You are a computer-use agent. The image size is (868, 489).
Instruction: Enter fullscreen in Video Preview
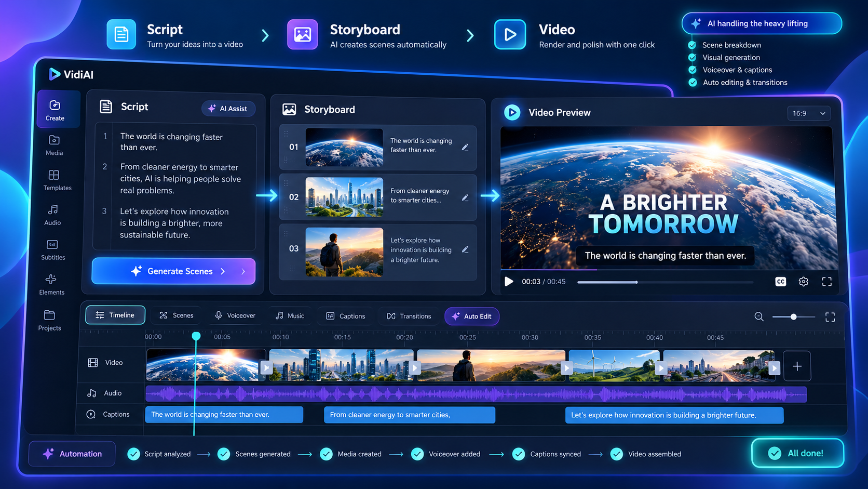tap(826, 282)
